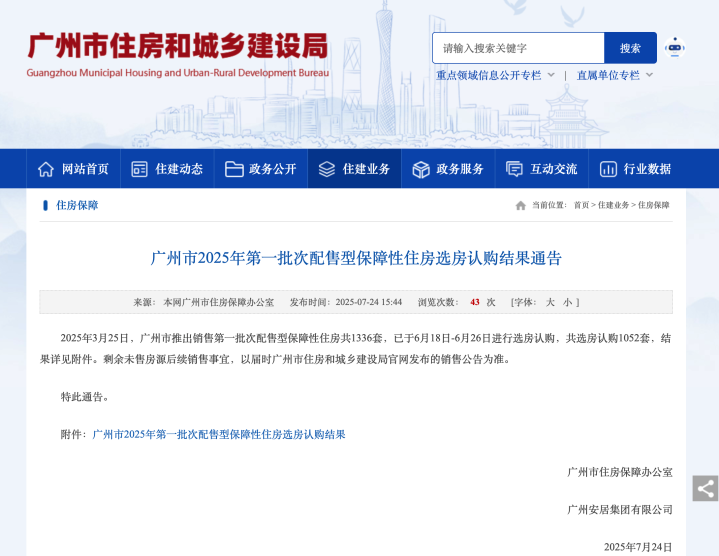Open the 住建业务 menu item
Image resolution: width=719 pixels, height=556 pixels.
[354, 169]
